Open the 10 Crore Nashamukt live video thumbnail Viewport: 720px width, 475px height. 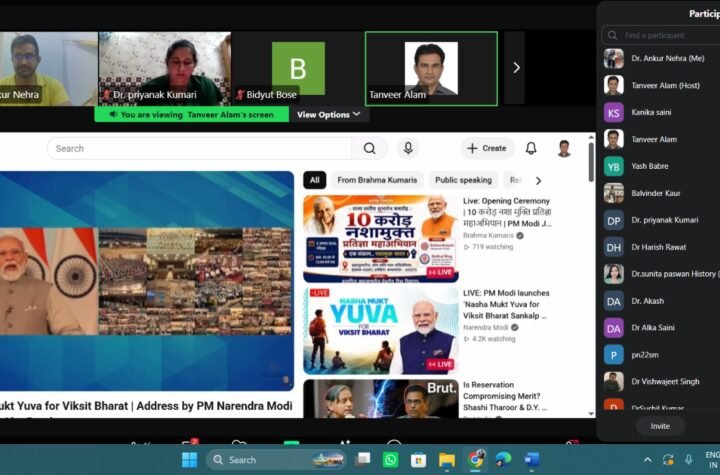[381, 239]
